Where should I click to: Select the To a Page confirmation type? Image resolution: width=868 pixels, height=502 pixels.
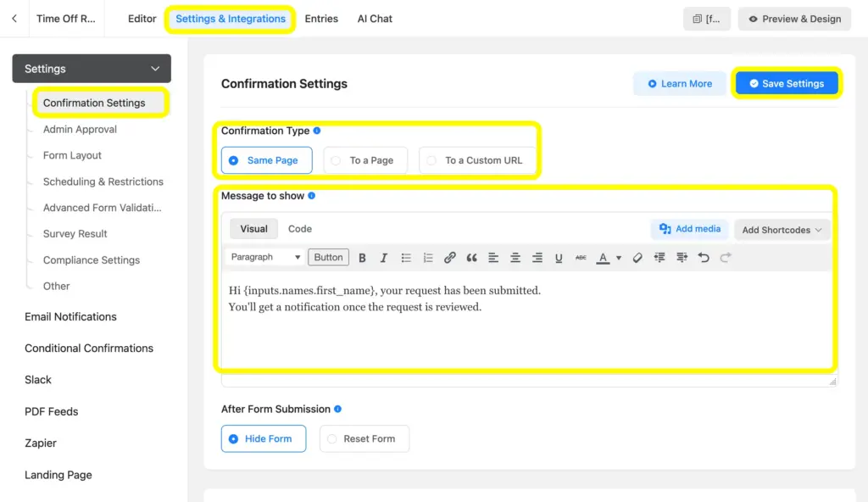[365, 160]
